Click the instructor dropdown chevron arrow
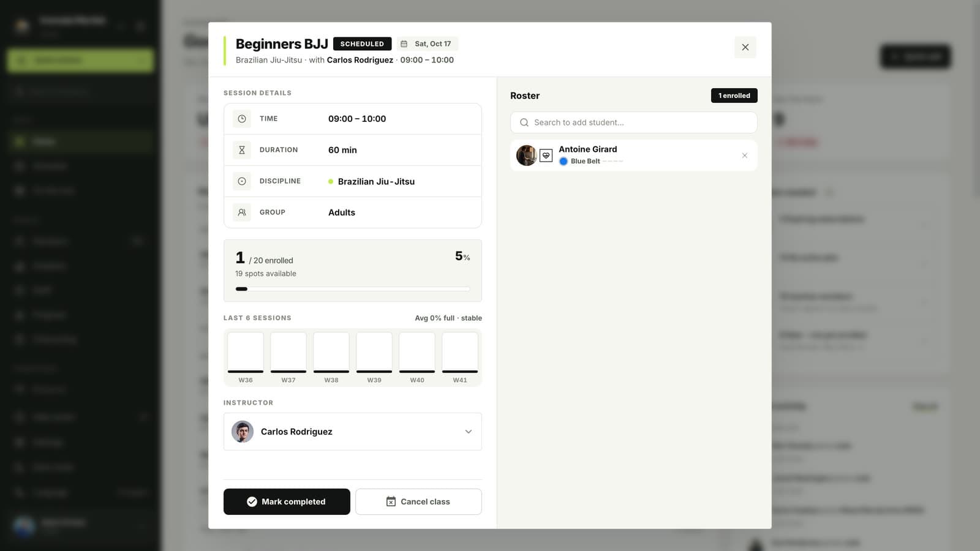Screen dimensions: 980x551 (469, 432)
